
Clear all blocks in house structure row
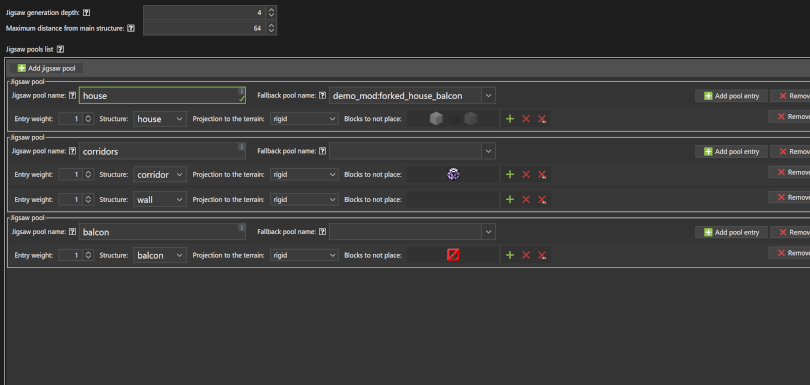[x=542, y=119]
